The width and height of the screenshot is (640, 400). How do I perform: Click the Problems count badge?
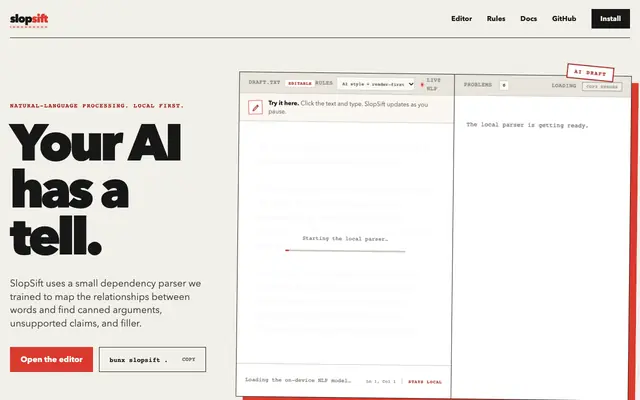tap(504, 85)
